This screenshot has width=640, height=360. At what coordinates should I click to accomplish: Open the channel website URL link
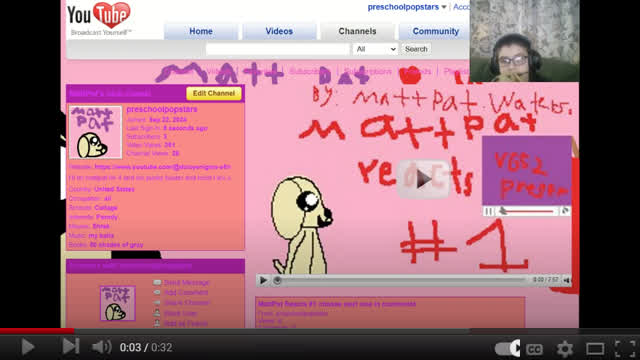(x=162, y=167)
